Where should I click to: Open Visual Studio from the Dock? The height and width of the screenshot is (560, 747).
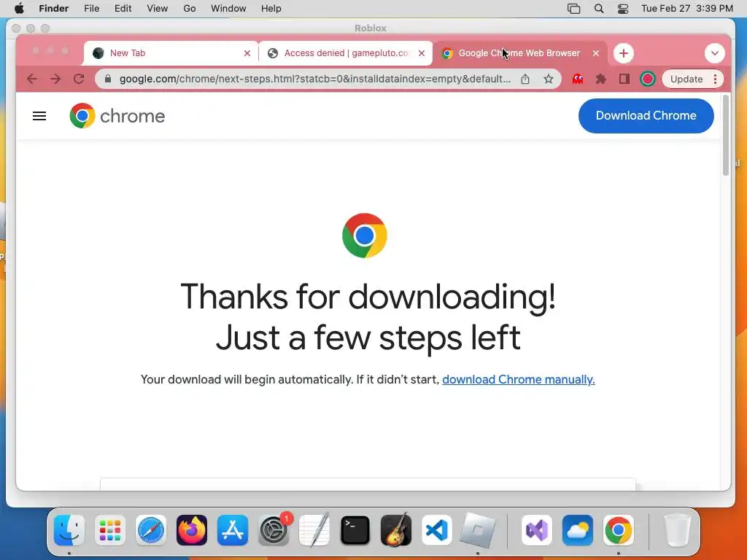pyautogui.click(x=536, y=530)
